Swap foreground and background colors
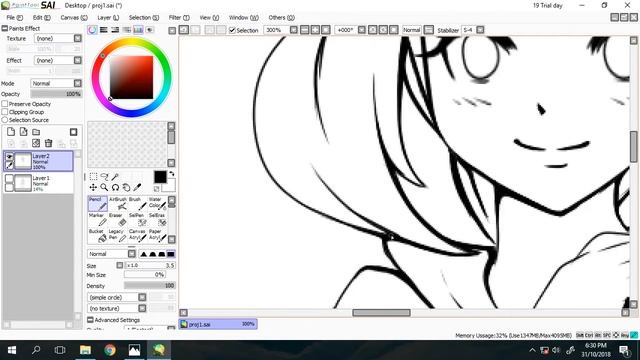 [x=172, y=173]
